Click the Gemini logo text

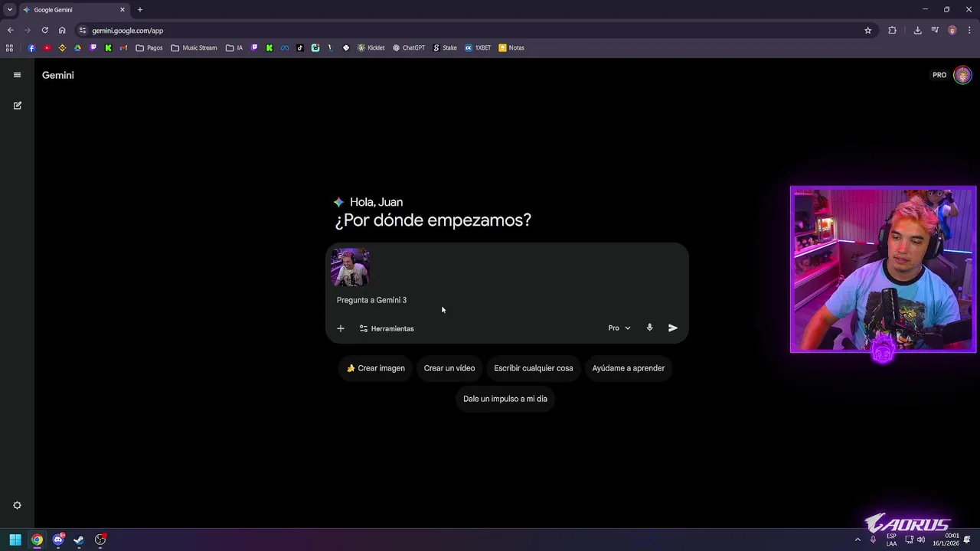pyautogui.click(x=58, y=75)
